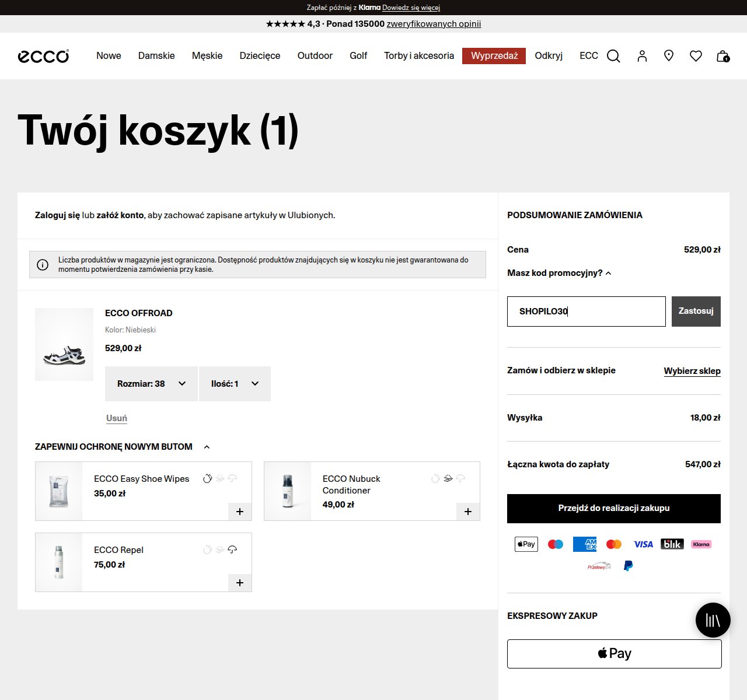
Task: Click the Blik payment logo
Action: (x=672, y=544)
